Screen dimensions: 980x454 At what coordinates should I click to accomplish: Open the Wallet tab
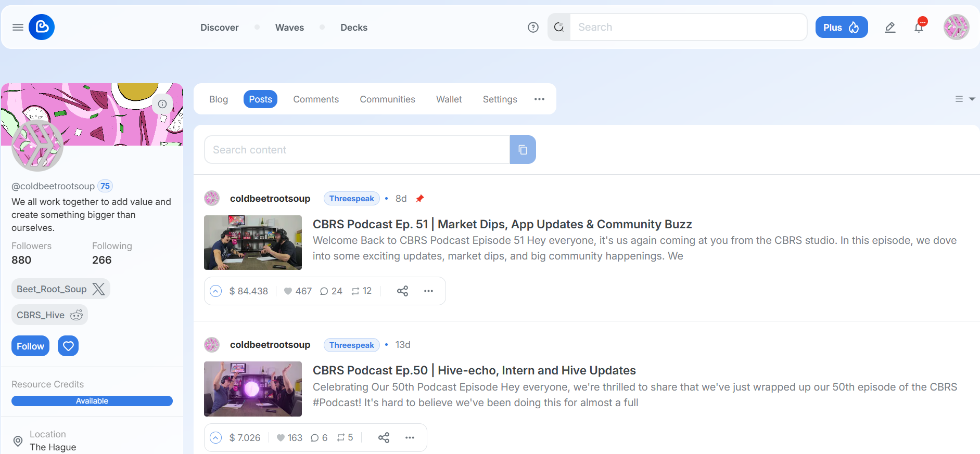click(x=449, y=99)
